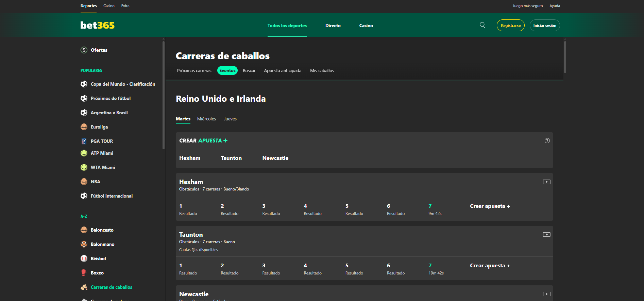Click football icon beside Argentina v Brasil
644x301 pixels.
(84, 113)
